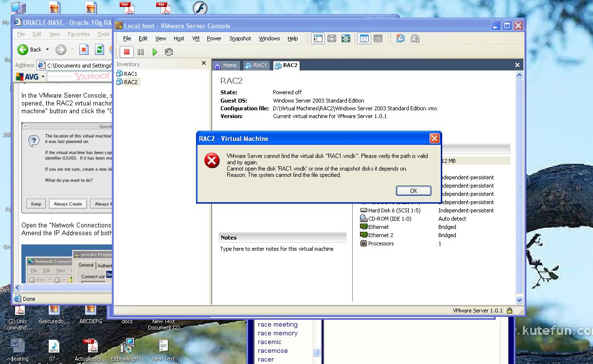The width and height of the screenshot is (593, 364).
Task: Open the Favorites menu in Internet Explorer
Action: click(78, 34)
